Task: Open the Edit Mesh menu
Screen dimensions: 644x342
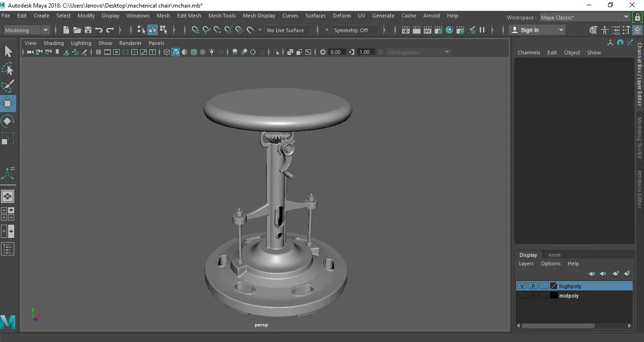Action: click(189, 16)
